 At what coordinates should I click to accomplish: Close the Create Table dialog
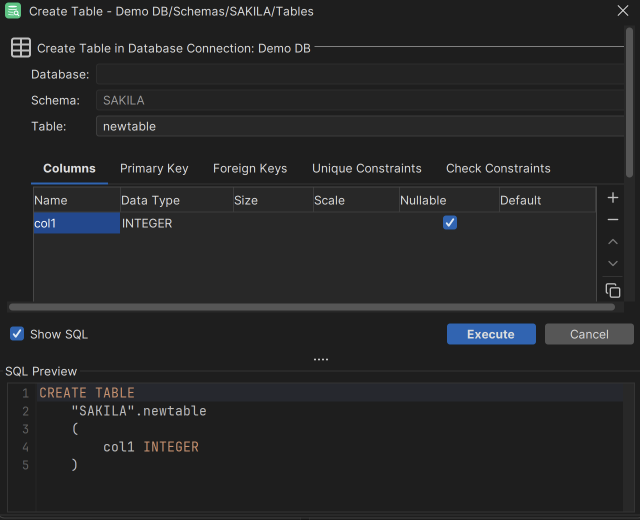coord(622,11)
